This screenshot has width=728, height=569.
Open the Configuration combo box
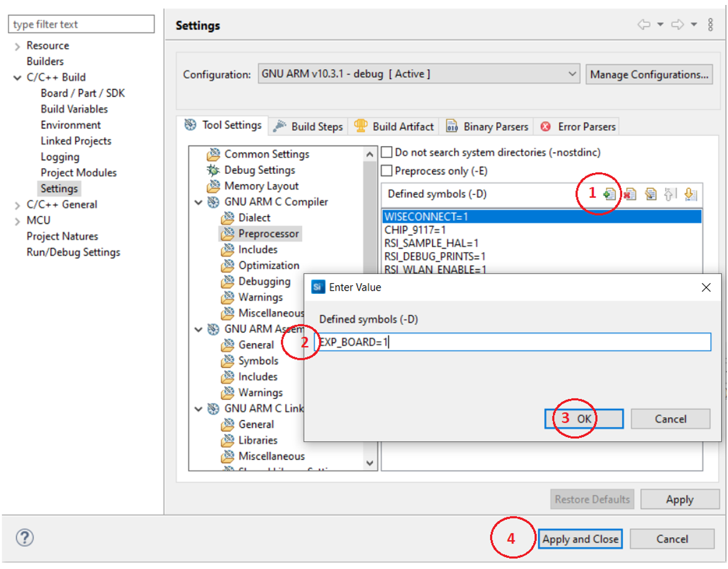pos(572,74)
